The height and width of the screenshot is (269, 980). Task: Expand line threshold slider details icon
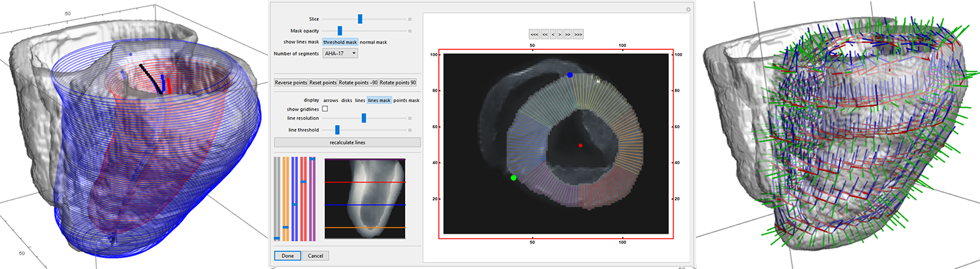410,130
